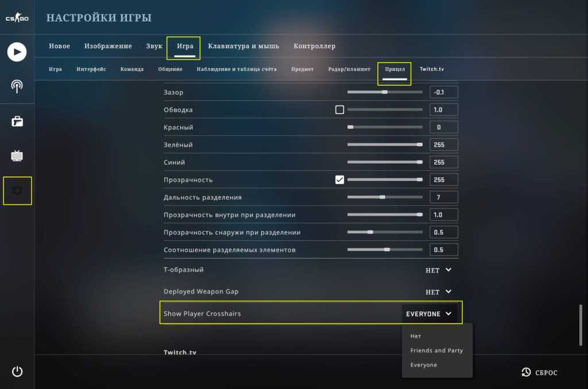
Task: Adjust the Зазор slider
Action: click(x=385, y=92)
